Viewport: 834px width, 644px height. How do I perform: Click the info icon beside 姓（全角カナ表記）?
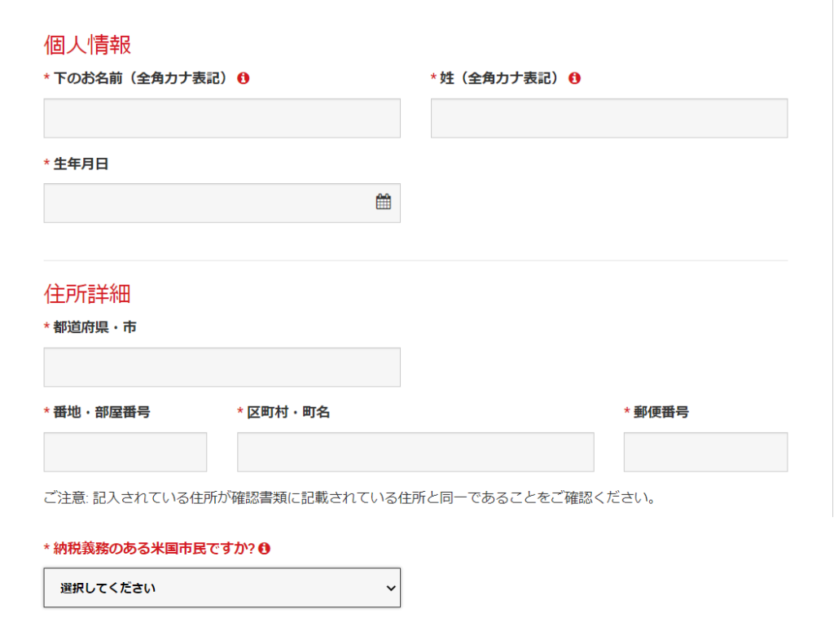[x=575, y=78]
